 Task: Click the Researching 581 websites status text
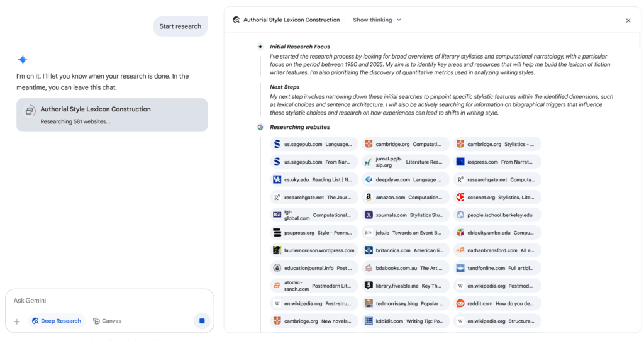(75, 121)
